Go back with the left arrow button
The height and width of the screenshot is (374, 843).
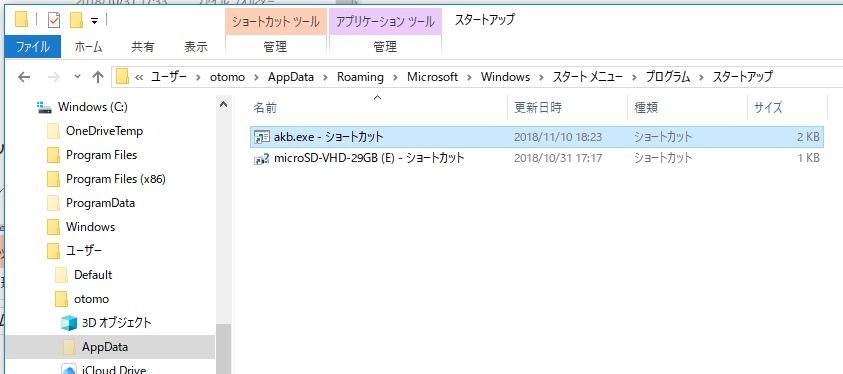click(24, 77)
